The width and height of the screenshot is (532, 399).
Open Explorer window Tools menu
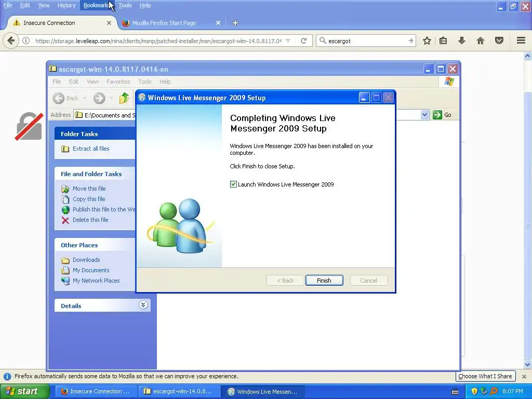[144, 82]
